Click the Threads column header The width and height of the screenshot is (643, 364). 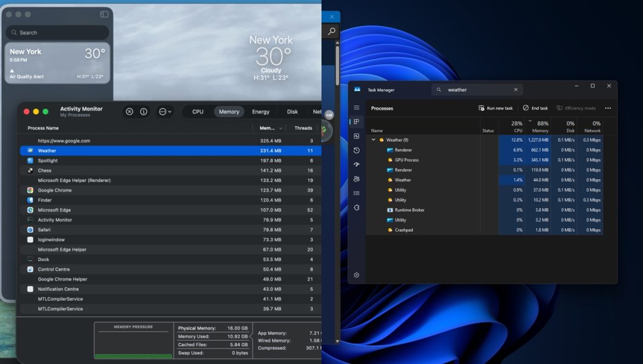[x=303, y=128]
